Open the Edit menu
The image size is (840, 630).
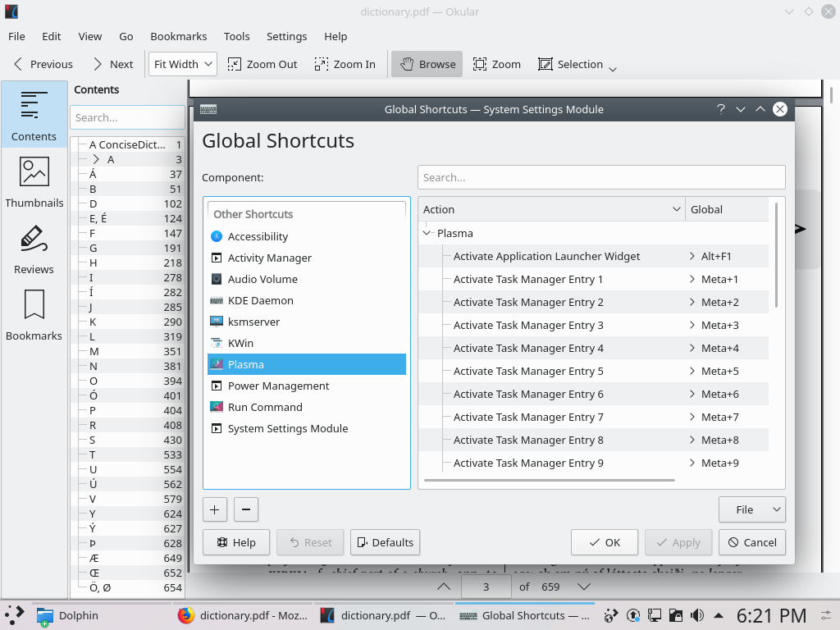(x=52, y=36)
